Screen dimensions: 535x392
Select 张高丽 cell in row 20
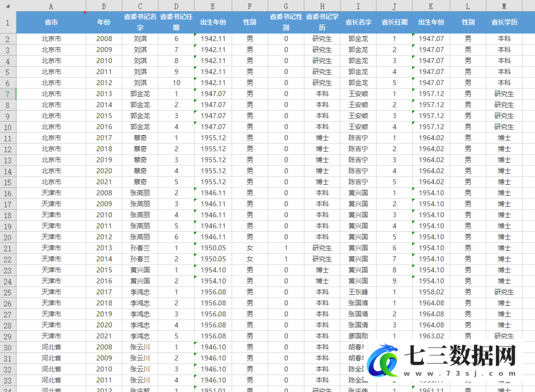pyautogui.click(x=140, y=237)
